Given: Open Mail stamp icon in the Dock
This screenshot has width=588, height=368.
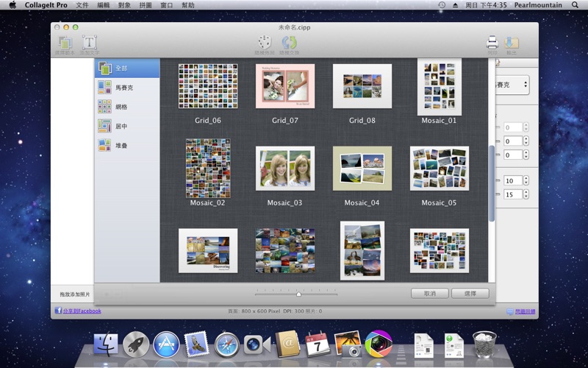Looking at the screenshot, I should pyautogui.click(x=196, y=344).
